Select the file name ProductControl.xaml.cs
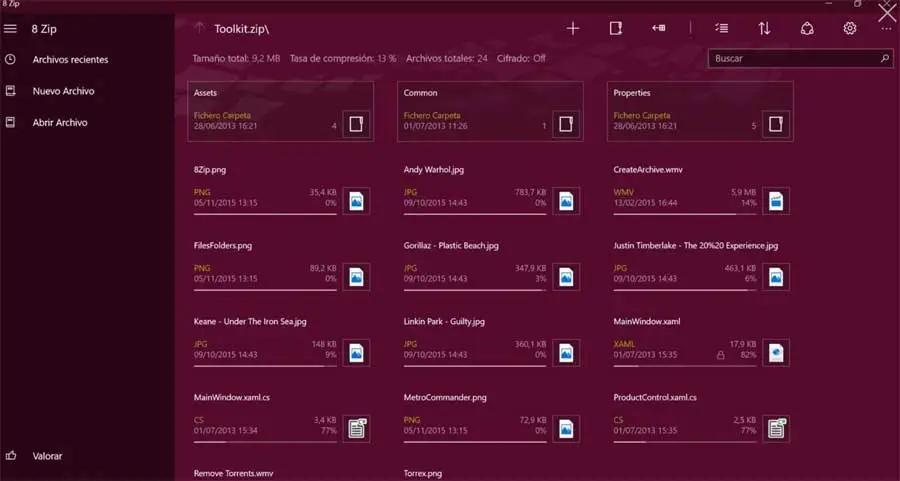900x481 pixels. 655,397
